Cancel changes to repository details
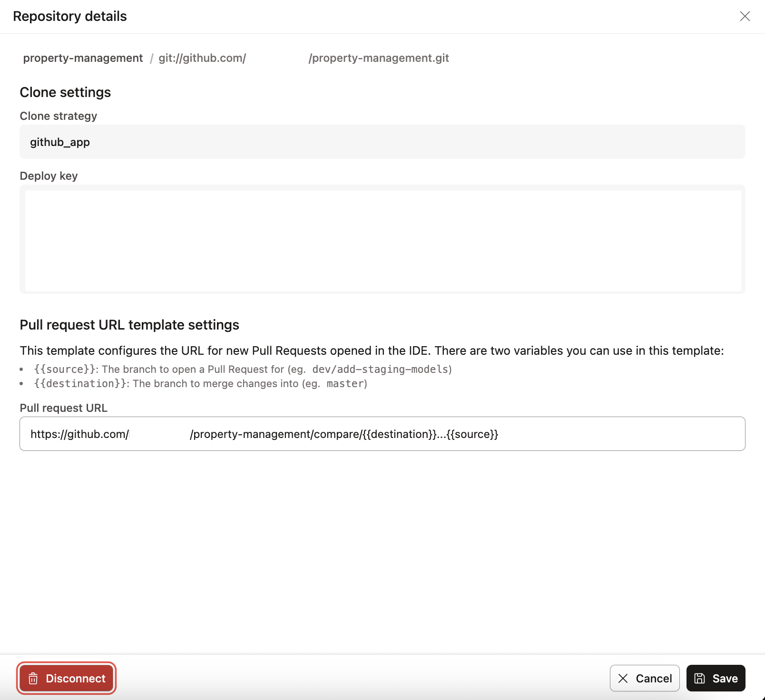This screenshot has height=700, width=765. pyautogui.click(x=645, y=678)
